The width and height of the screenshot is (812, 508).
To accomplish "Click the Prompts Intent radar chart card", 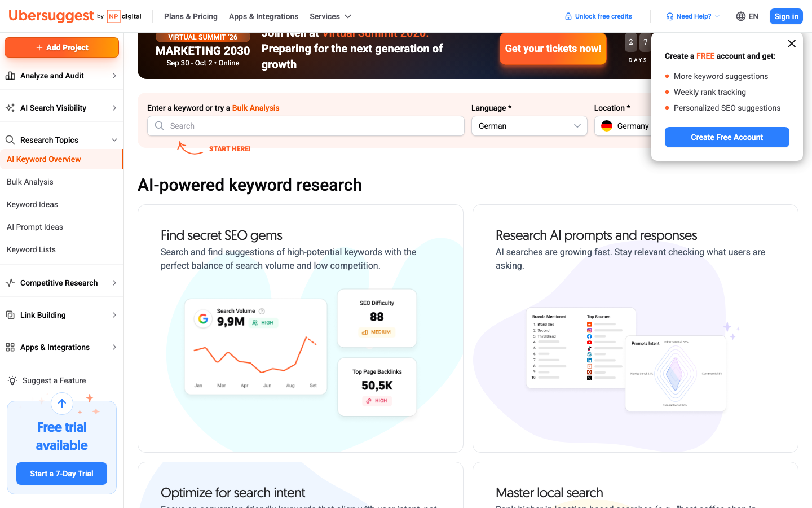I will (x=676, y=373).
